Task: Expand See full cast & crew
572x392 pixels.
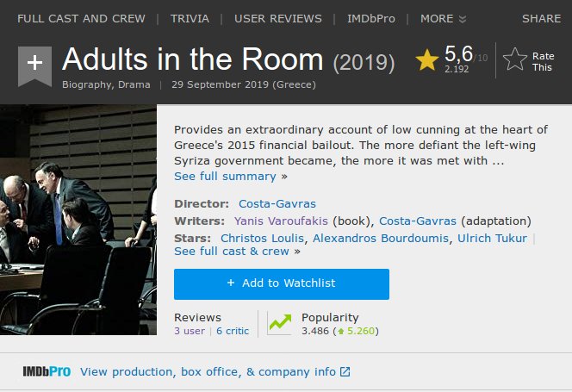Action: point(232,252)
